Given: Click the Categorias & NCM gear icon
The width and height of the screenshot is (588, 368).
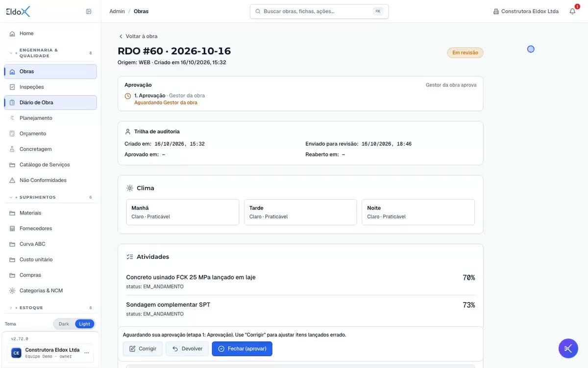Looking at the screenshot, I should point(12,290).
